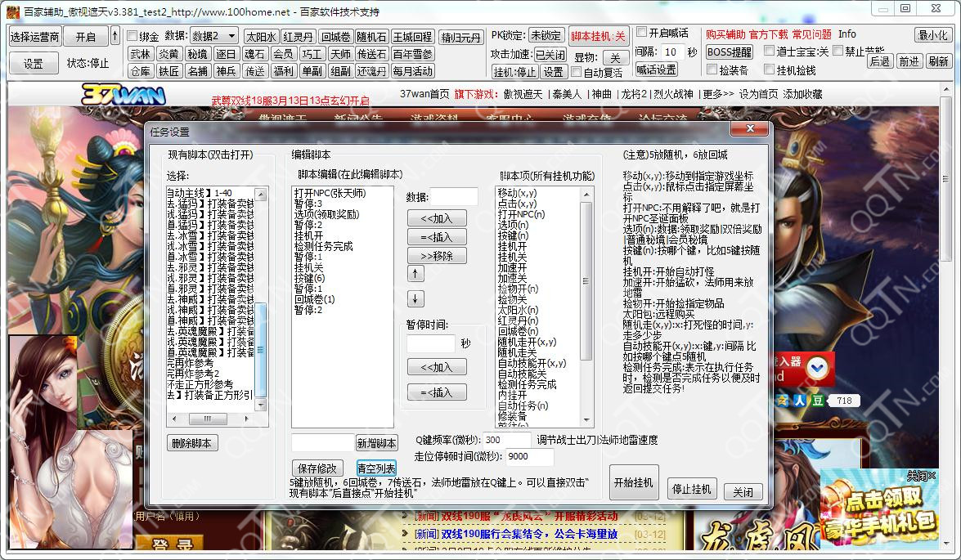Click the 太阳水 toolbar button
Screen dimensions: 961x560
[x=262, y=37]
